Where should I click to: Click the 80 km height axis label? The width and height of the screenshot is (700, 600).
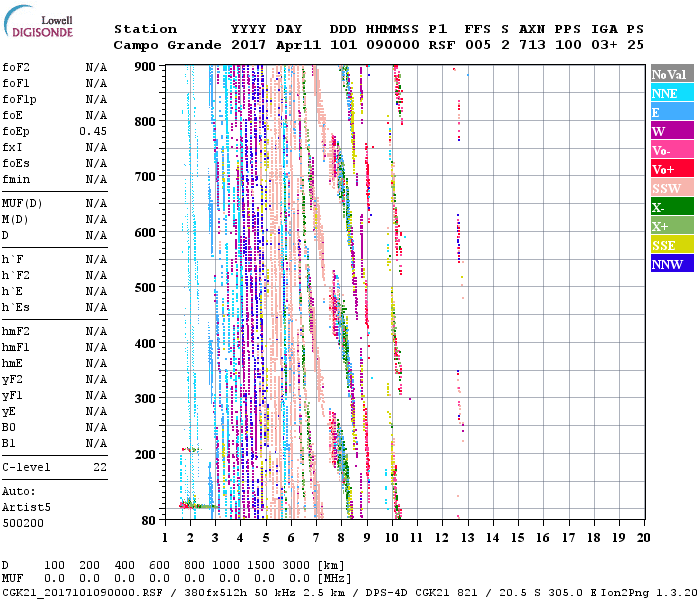(149, 520)
